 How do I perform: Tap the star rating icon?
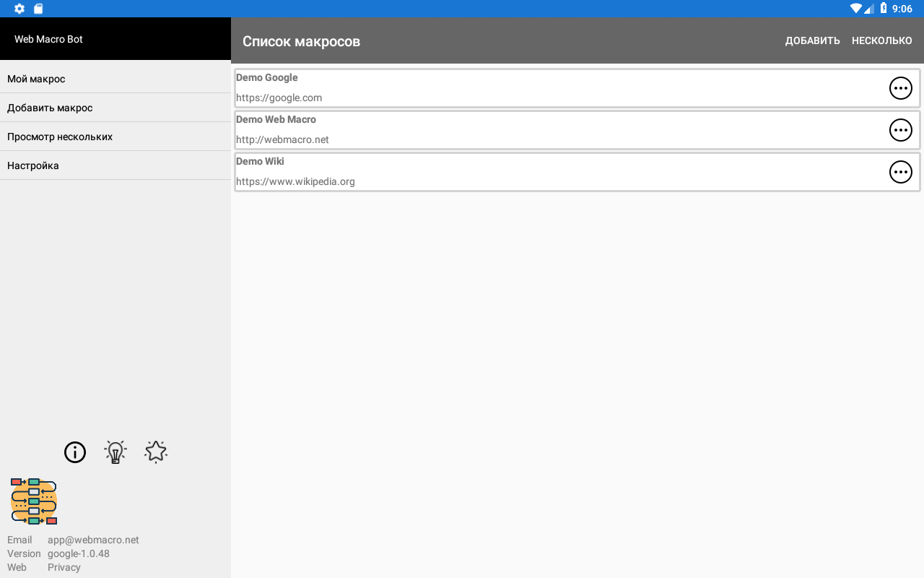tap(156, 452)
